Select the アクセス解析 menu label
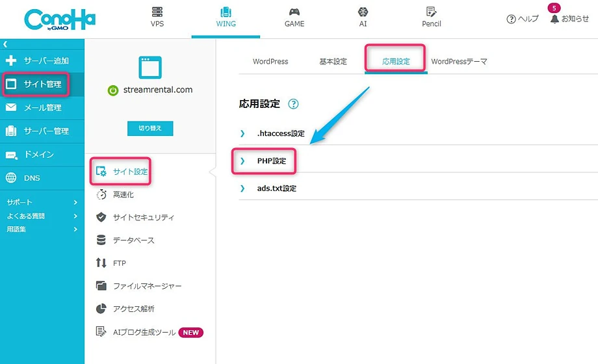598x364 pixels. coord(134,309)
